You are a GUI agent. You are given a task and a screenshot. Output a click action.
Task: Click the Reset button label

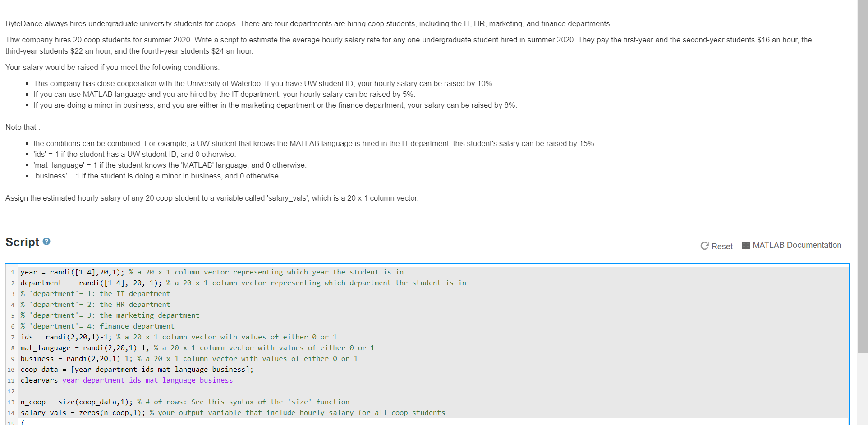click(x=722, y=246)
